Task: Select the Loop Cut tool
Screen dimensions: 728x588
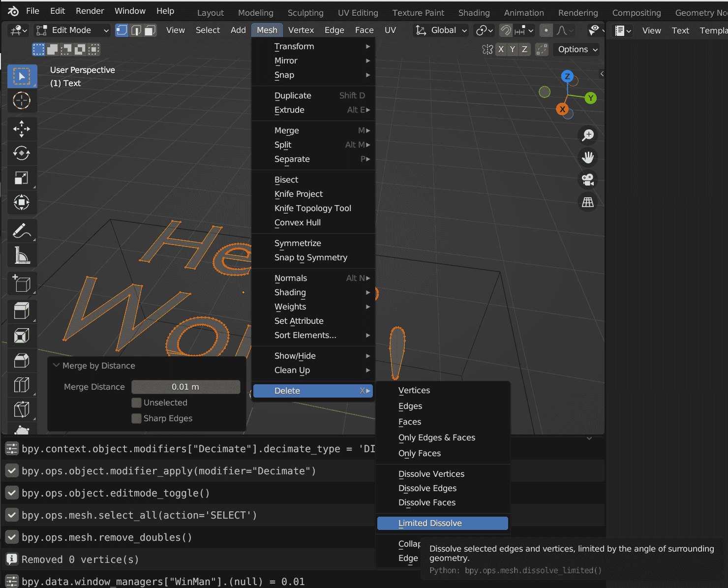Action: tap(22, 385)
